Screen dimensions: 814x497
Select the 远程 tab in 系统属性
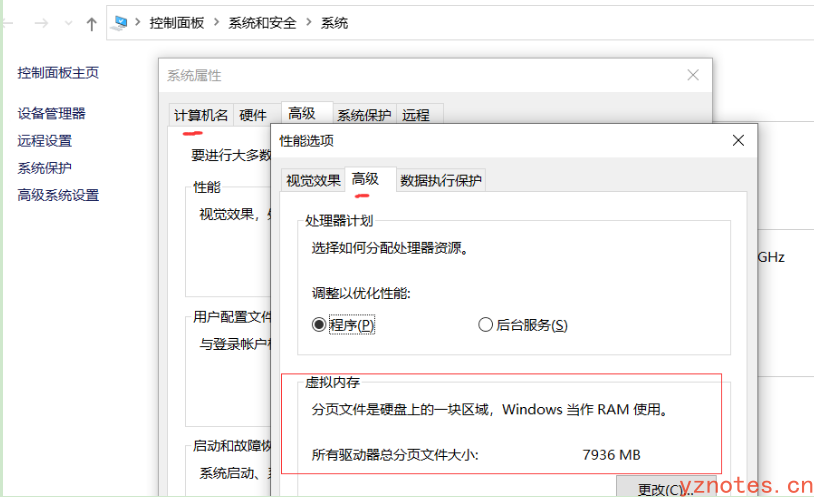click(x=416, y=115)
